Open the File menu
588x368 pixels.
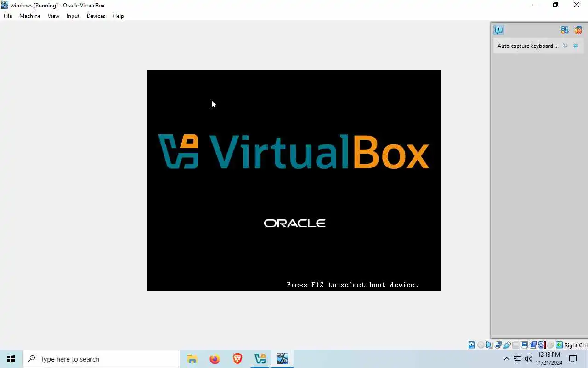(x=8, y=16)
